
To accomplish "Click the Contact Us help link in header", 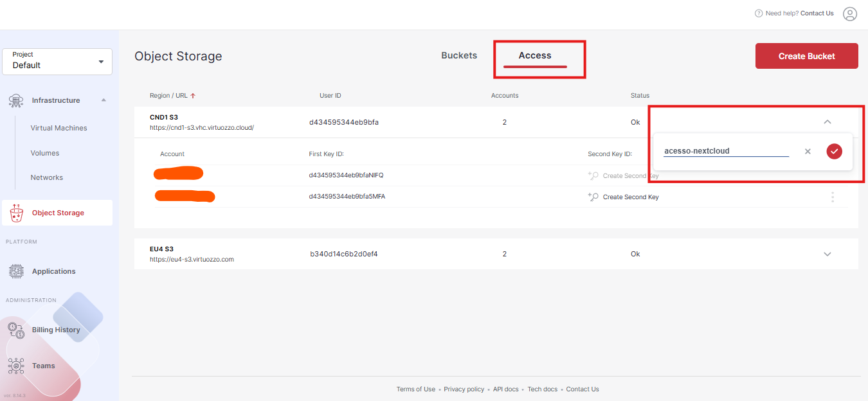I will [x=817, y=13].
